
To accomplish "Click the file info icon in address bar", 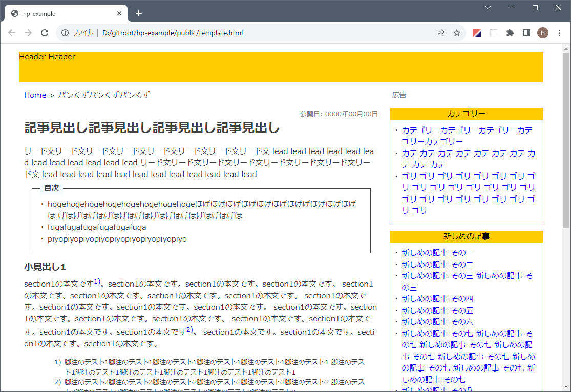I will click(x=65, y=33).
